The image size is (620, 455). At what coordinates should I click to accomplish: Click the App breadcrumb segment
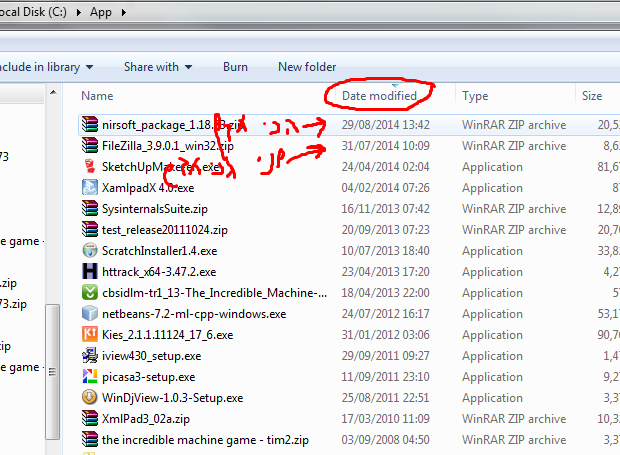tap(100, 12)
